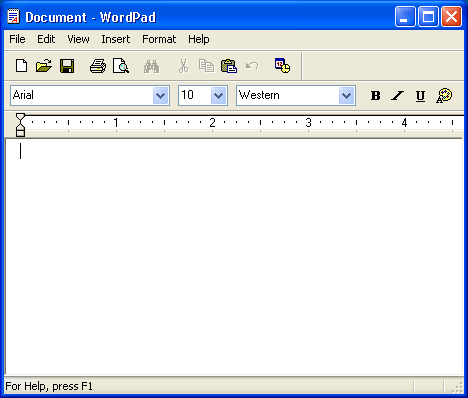This screenshot has height=398, width=468.
Task: Open the Edit menu
Action: tap(46, 39)
